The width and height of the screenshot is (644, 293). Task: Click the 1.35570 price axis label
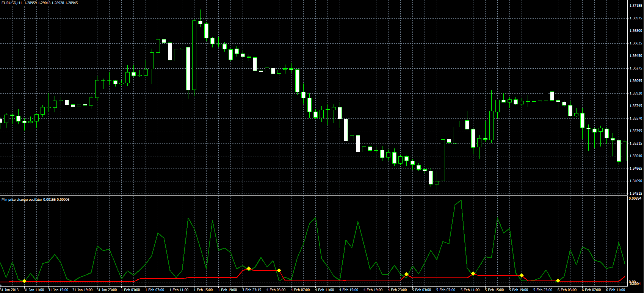[635, 118]
